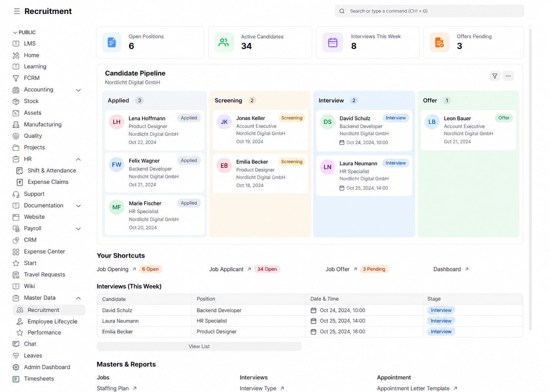Click the Active Candidates people icon
The height and width of the screenshot is (392, 550).
[224, 42]
